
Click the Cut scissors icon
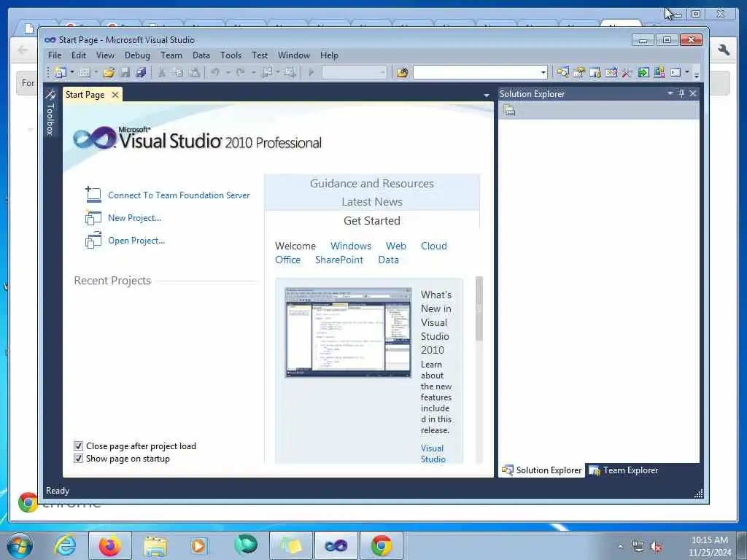(x=161, y=72)
